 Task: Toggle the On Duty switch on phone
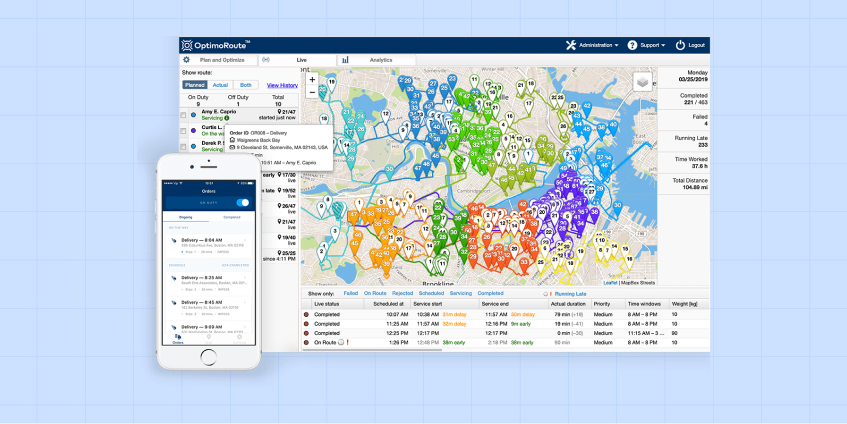point(243,203)
